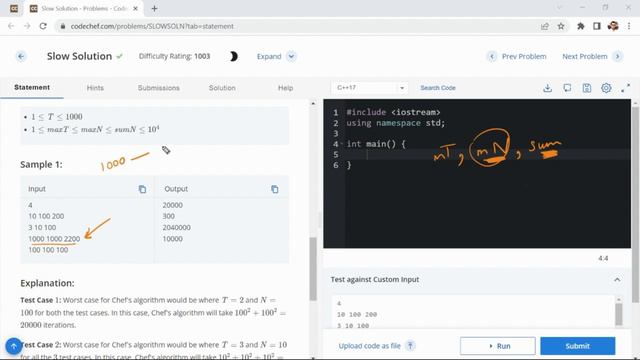Click inside the custom input text area
This screenshot has height=360, width=640.
pos(473,312)
